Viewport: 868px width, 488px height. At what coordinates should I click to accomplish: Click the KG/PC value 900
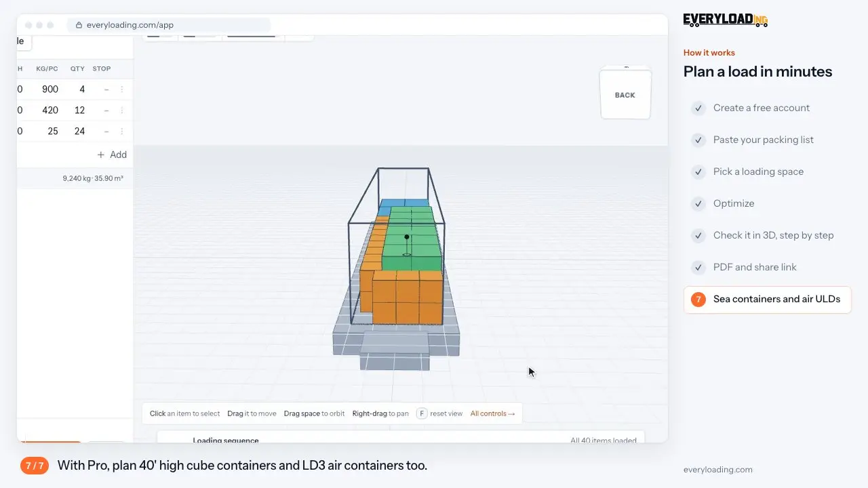[x=50, y=89]
